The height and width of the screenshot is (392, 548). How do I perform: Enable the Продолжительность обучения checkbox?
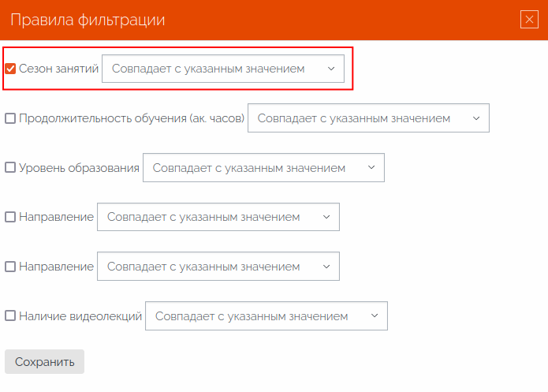click(10, 118)
